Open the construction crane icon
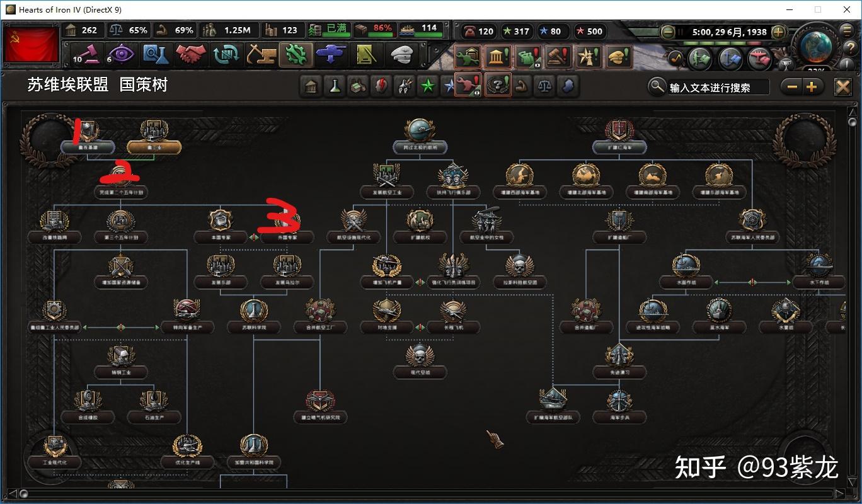The height and width of the screenshot is (504, 862). pyautogui.click(x=261, y=55)
